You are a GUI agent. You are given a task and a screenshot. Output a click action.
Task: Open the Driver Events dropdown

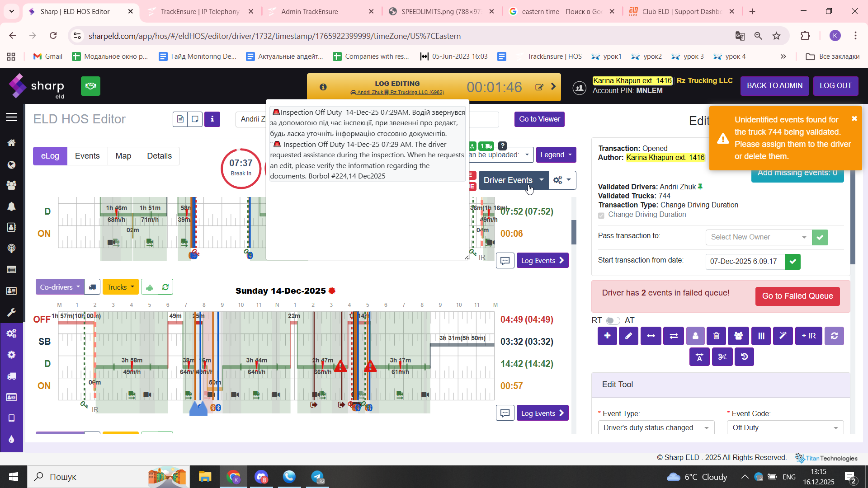[513, 180]
